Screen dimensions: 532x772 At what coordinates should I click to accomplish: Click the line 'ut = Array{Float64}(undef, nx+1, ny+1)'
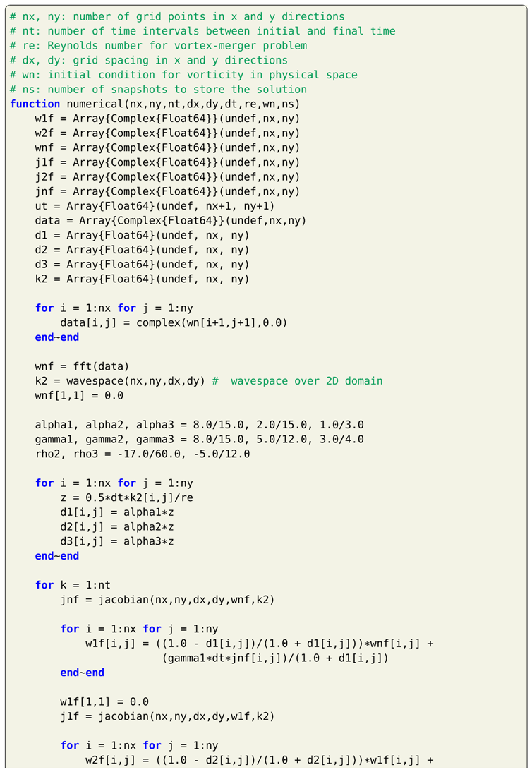[155, 206]
